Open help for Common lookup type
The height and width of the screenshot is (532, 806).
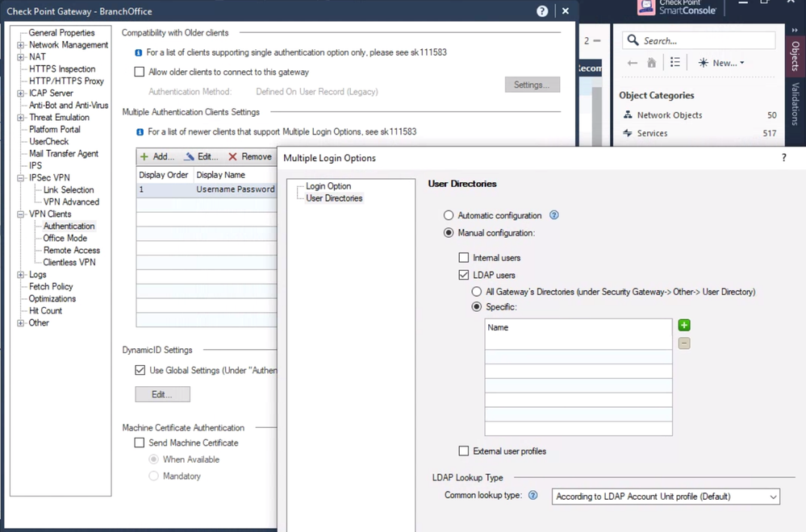[x=533, y=495]
